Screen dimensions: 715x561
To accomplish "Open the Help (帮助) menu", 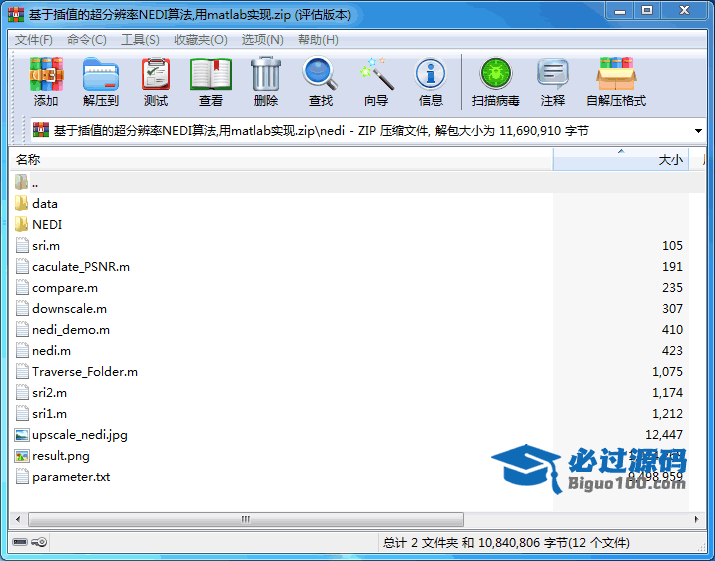I will [x=318, y=40].
